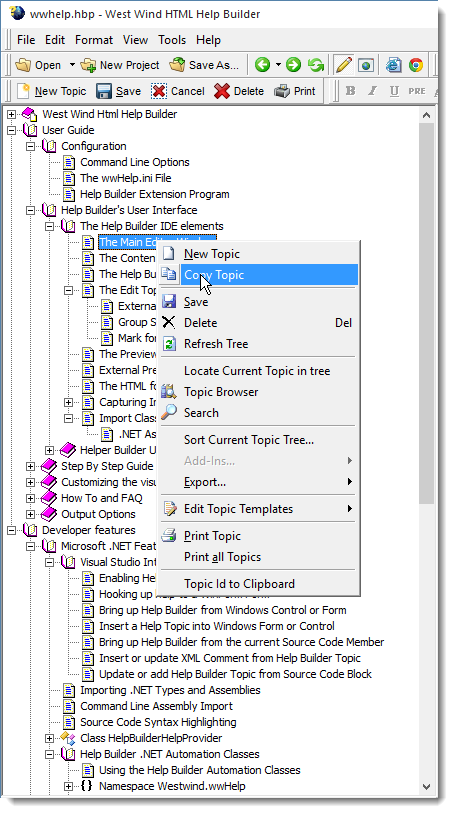
Task: Expand the Step By Step Guide node
Action: pos(31,467)
